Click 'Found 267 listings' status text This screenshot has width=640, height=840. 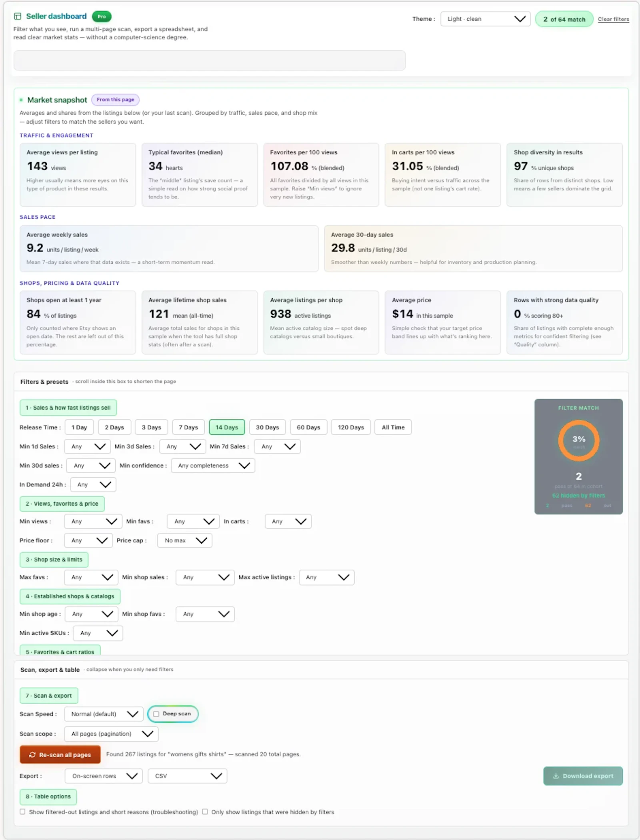(203, 754)
